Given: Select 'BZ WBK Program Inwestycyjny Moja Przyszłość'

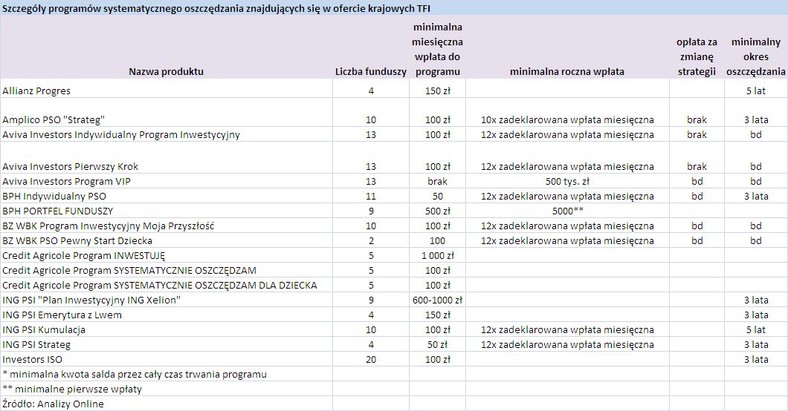Looking at the screenshot, I should (x=108, y=226).
